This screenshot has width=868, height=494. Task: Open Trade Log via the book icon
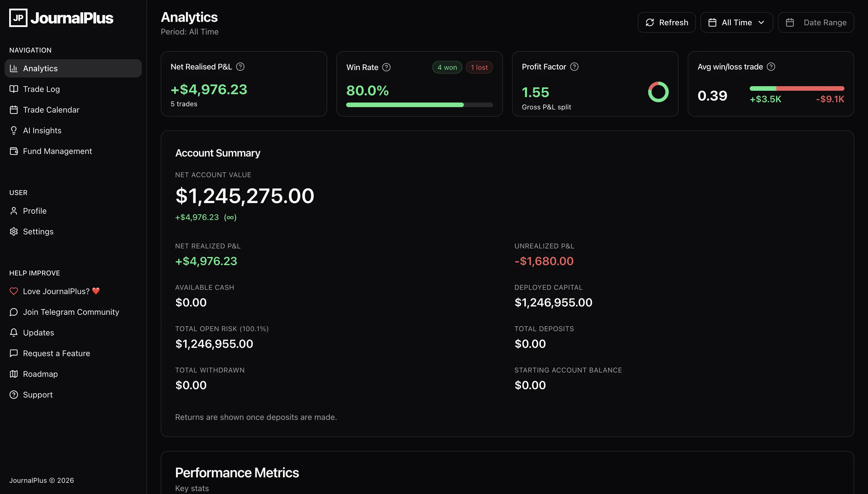[13, 89]
